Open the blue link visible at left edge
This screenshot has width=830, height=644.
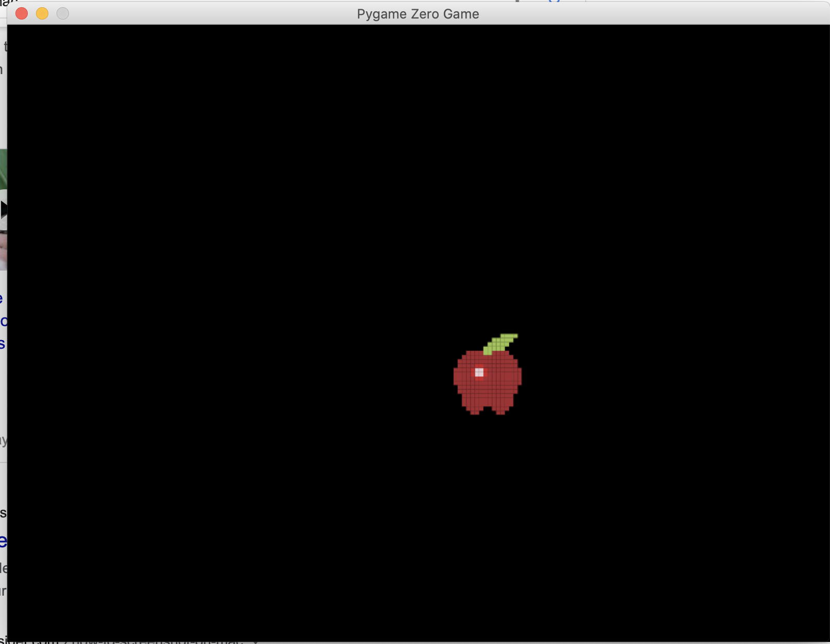[3, 321]
